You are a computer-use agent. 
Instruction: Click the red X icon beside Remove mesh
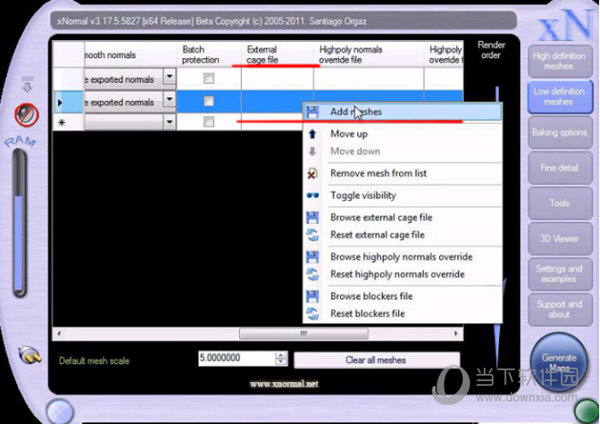pos(313,173)
